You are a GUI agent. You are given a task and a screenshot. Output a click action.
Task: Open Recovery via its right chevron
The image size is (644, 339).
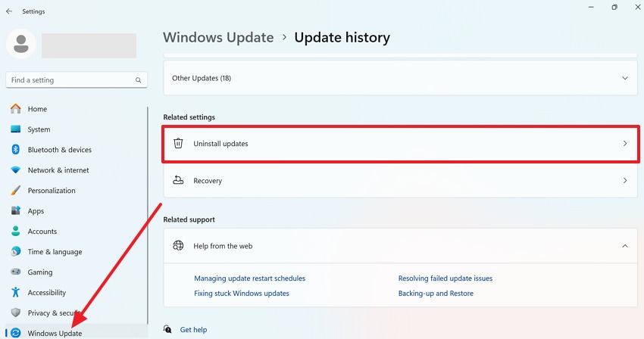pyautogui.click(x=625, y=181)
